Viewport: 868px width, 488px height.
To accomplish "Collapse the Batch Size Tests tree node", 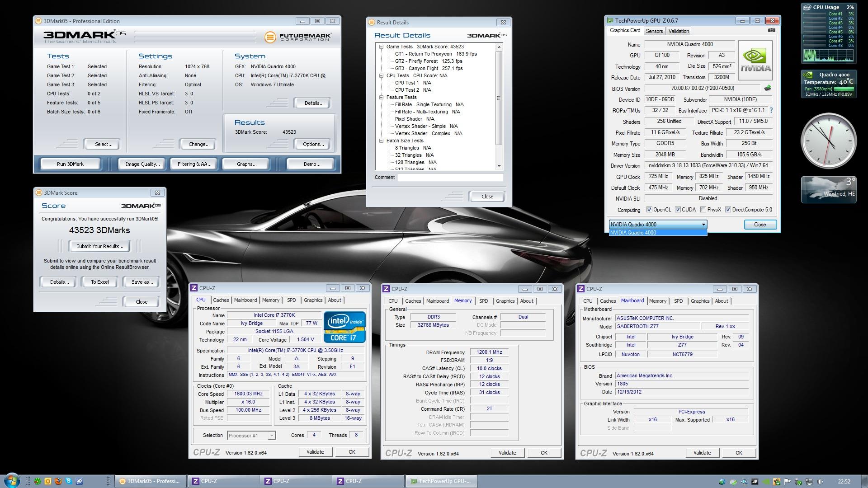I will (382, 141).
